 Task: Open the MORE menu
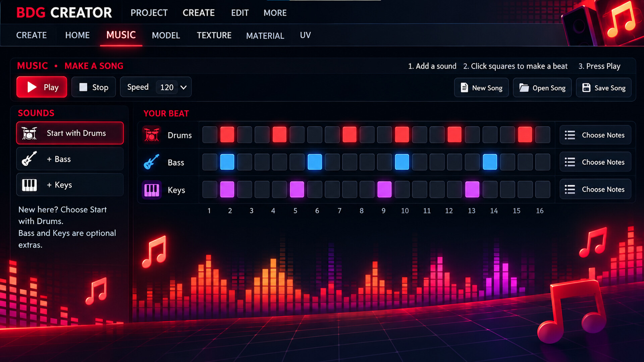pyautogui.click(x=275, y=13)
